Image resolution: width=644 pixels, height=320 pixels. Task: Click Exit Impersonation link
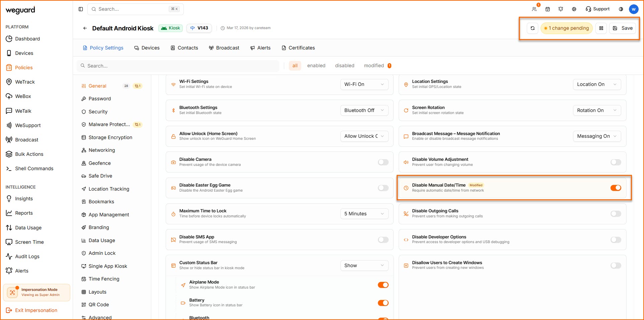[36, 310]
